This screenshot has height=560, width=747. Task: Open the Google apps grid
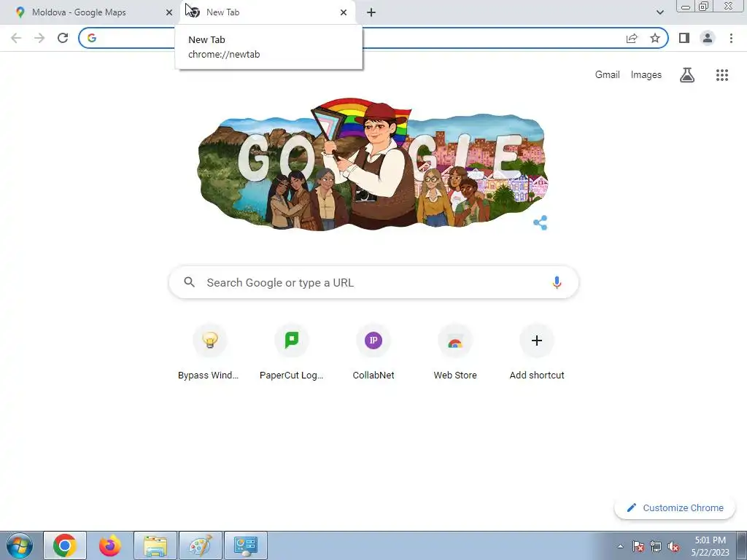pyautogui.click(x=722, y=75)
